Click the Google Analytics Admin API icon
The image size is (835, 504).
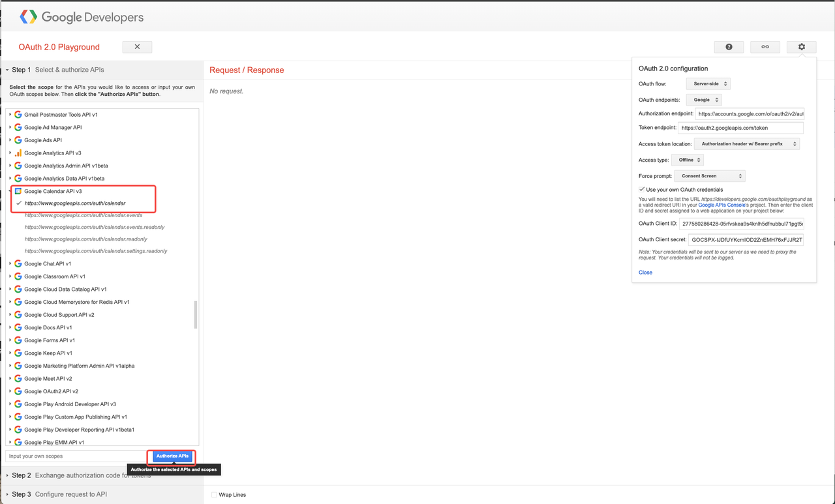point(18,166)
